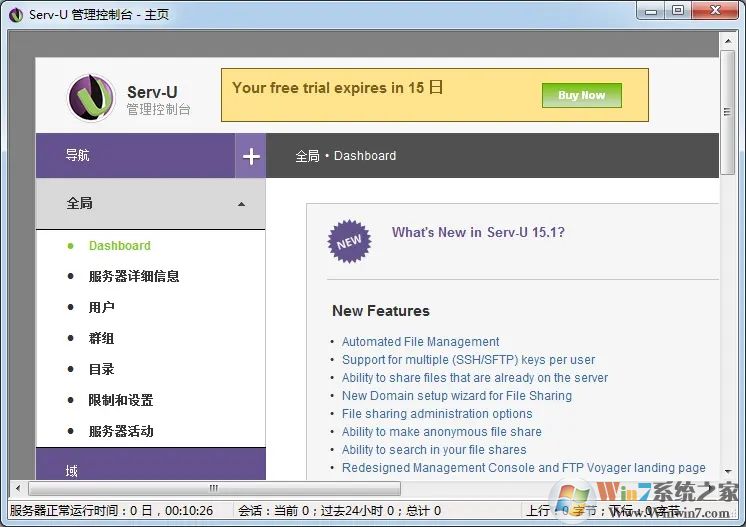The image size is (746, 527).
Task: Open Redesigned Management Console link
Action: [523, 468]
